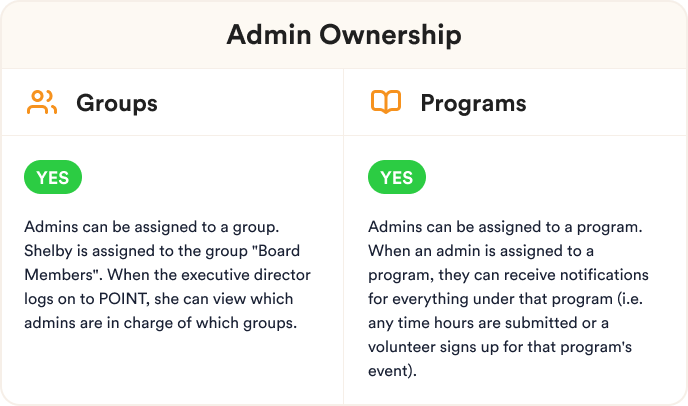
Task: Select the Admin Ownership title
Action: point(344,35)
